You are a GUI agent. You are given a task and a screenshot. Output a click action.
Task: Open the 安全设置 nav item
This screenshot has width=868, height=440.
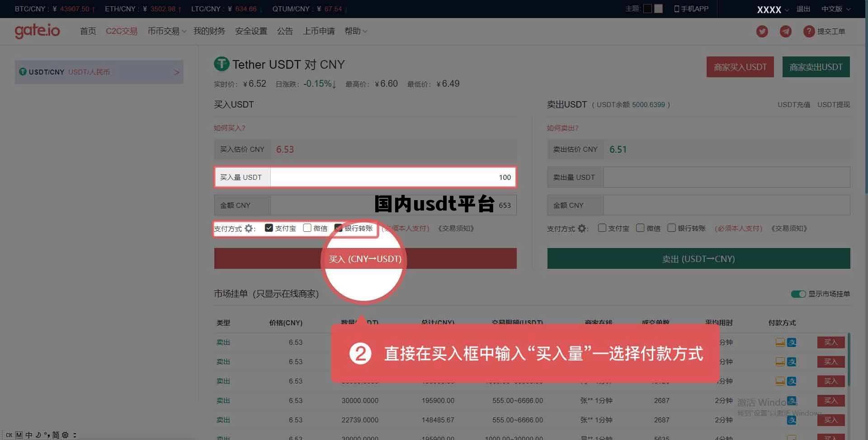pyautogui.click(x=251, y=31)
